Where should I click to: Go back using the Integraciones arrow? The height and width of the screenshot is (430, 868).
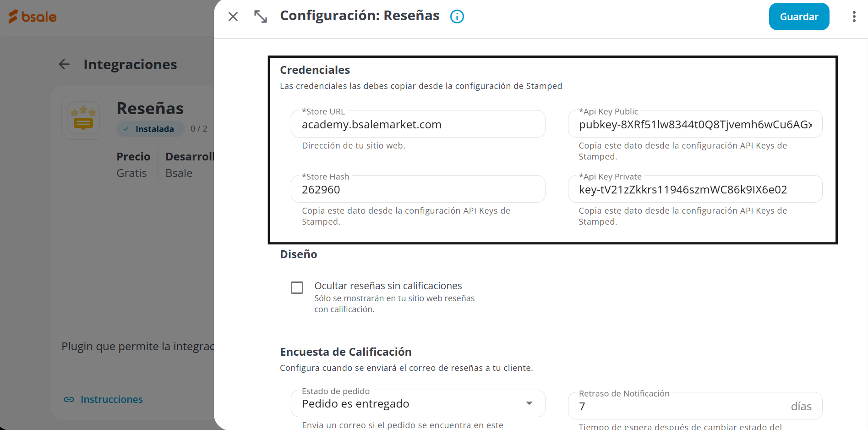point(65,64)
